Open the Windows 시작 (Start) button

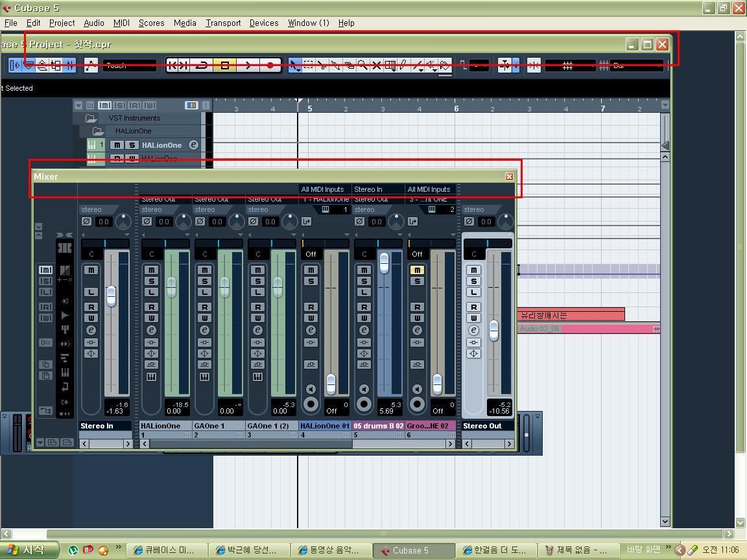pyautogui.click(x=30, y=550)
